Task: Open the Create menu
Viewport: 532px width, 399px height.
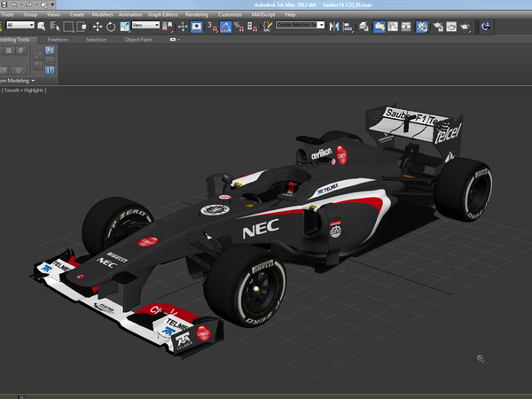Action: pos(76,14)
